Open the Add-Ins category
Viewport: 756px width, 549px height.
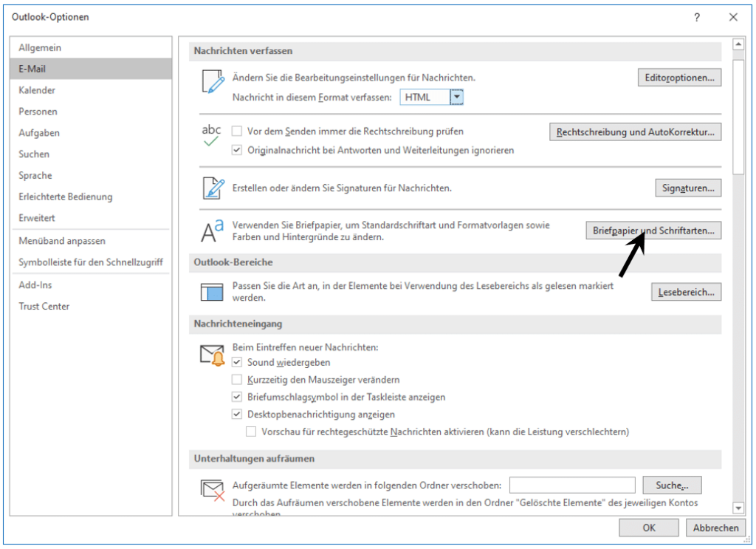(91, 284)
